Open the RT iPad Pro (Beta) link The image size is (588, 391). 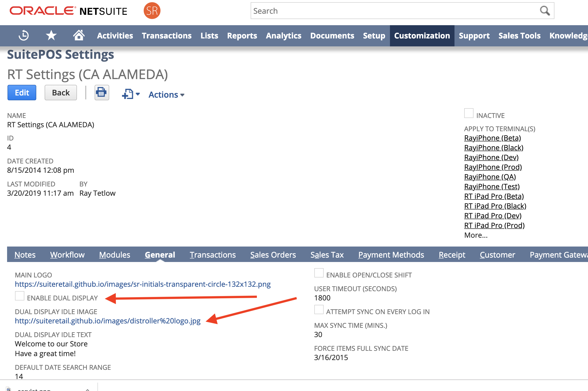tap(494, 196)
